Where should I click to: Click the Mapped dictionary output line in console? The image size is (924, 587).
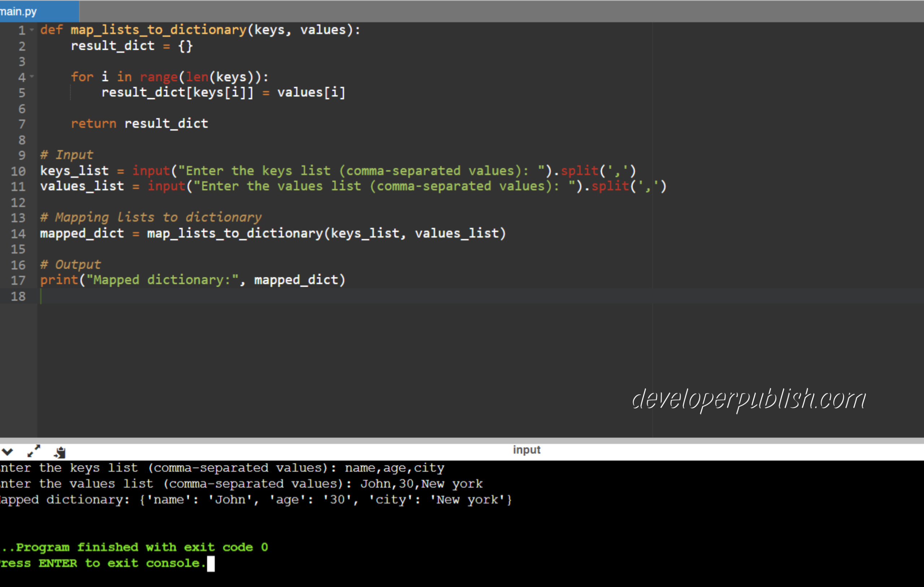tap(253, 500)
